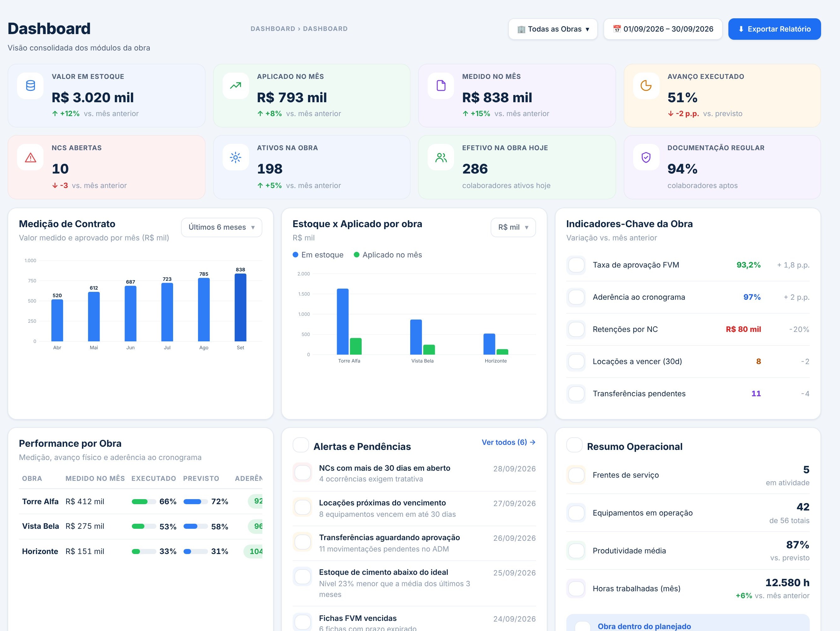The width and height of the screenshot is (840, 631).
Task: Click the R$ 412 mil cell
Action: pyautogui.click(x=85, y=501)
